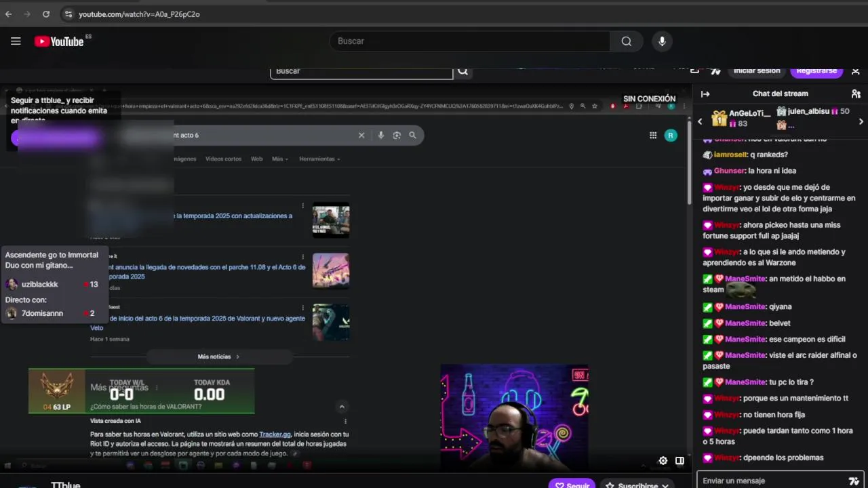This screenshot has width=868, height=488.
Task: Collapse the stream chat panel arrow
Action: click(705, 94)
